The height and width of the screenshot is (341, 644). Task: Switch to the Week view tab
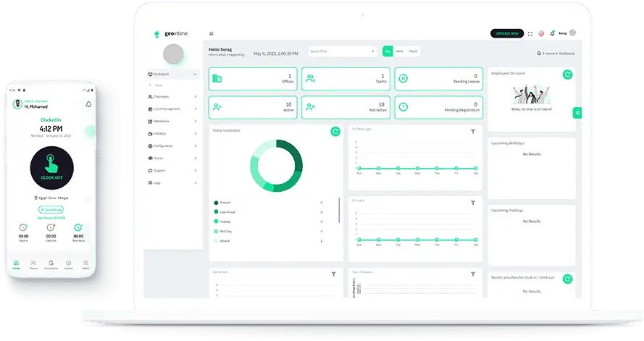[400, 51]
